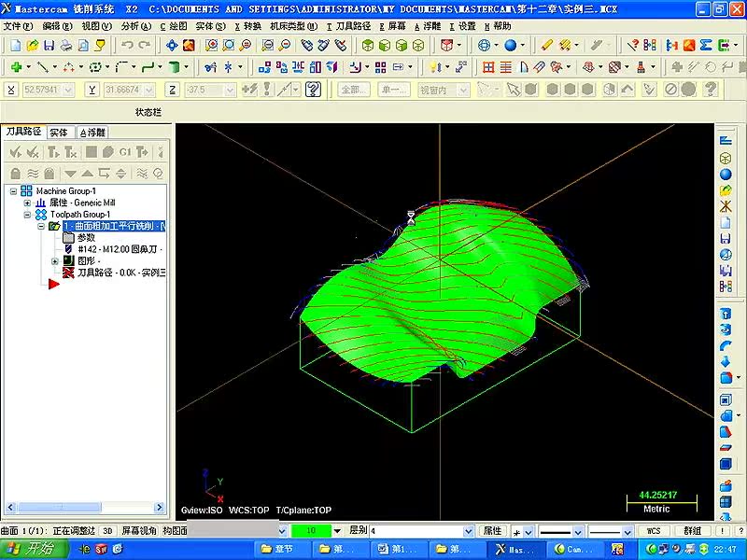Open the 分析 menu
Image resolution: width=747 pixels, height=560 pixels.
(136, 26)
